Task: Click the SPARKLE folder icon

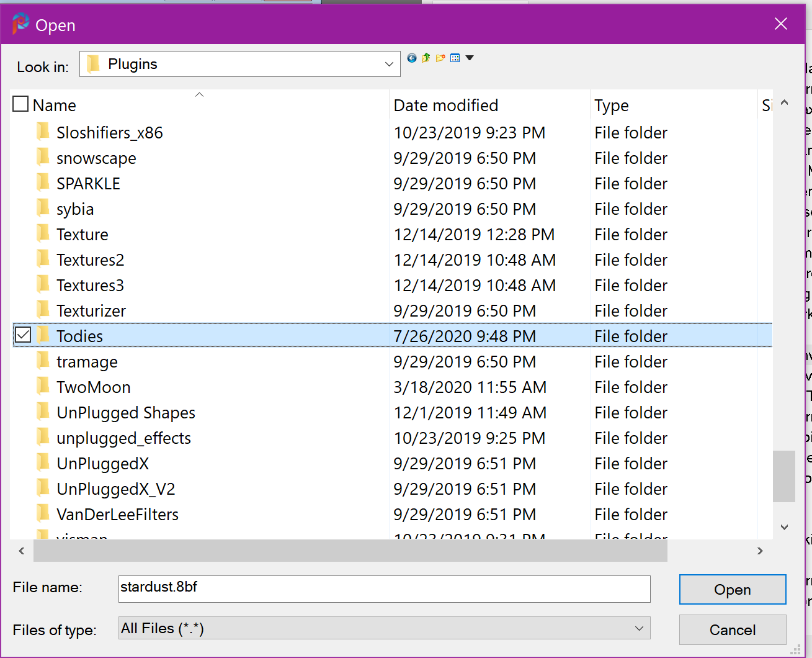Action: pyautogui.click(x=43, y=183)
